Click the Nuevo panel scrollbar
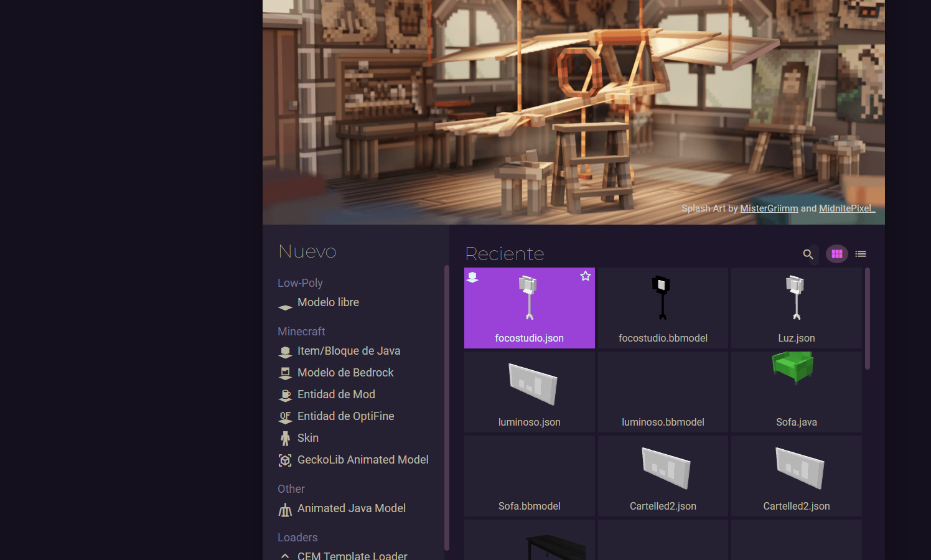Viewport: 931px width, 560px height. (x=447, y=408)
